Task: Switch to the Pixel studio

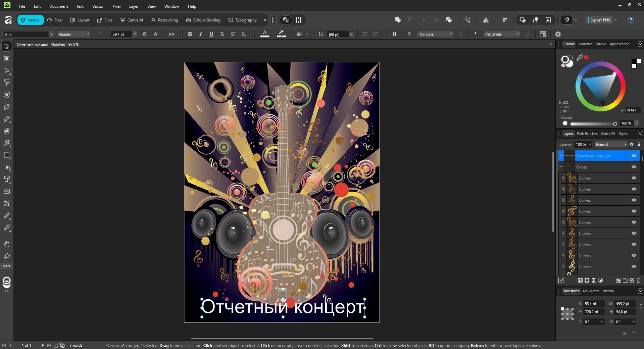Action: coord(55,20)
